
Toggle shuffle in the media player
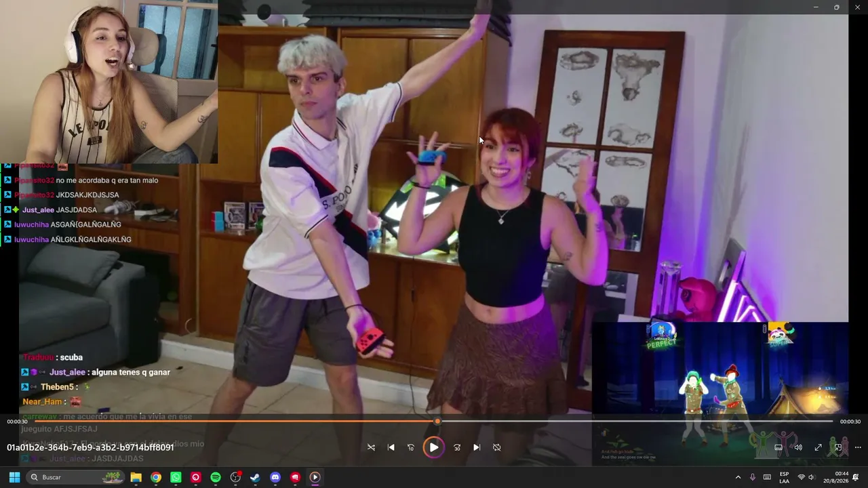(371, 447)
